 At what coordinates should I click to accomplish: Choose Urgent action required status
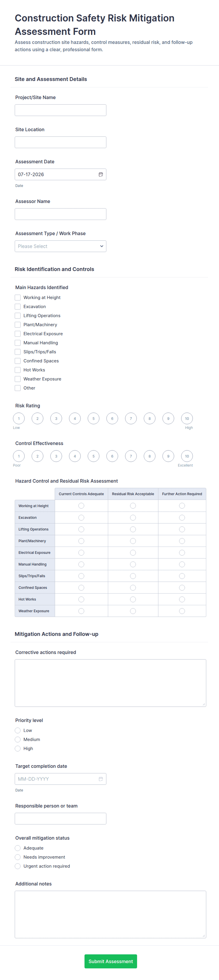point(17,866)
